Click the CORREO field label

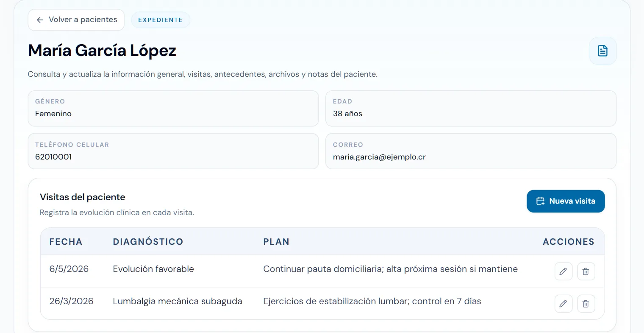(348, 145)
